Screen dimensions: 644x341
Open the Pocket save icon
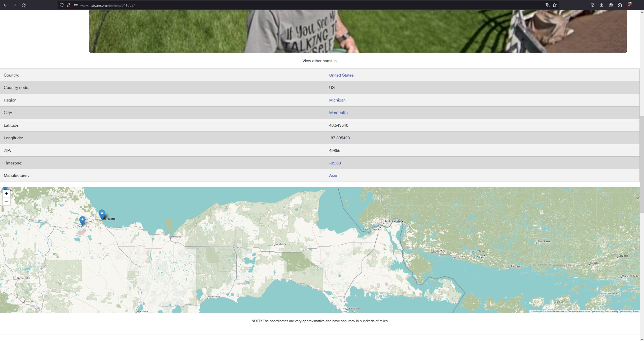pyautogui.click(x=593, y=5)
